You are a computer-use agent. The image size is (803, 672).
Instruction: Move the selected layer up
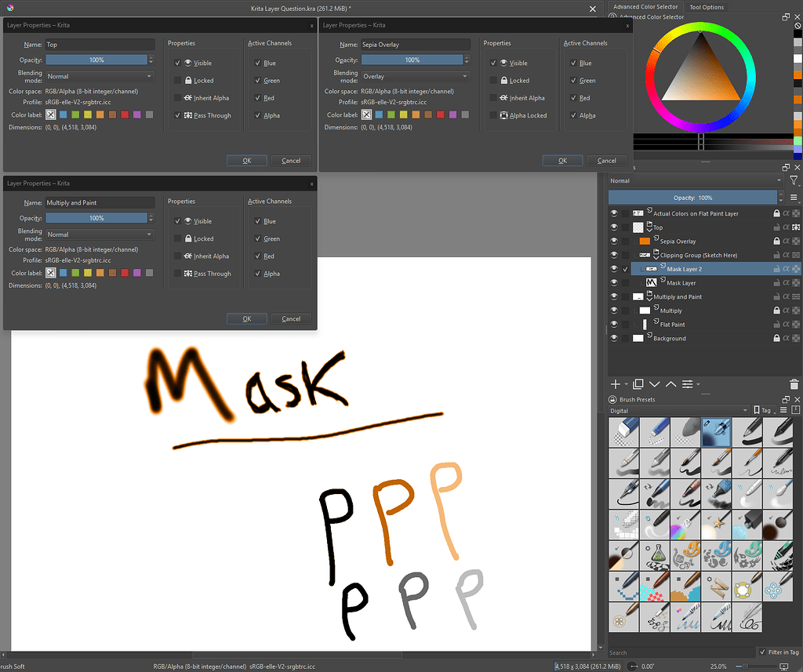pyautogui.click(x=672, y=384)
